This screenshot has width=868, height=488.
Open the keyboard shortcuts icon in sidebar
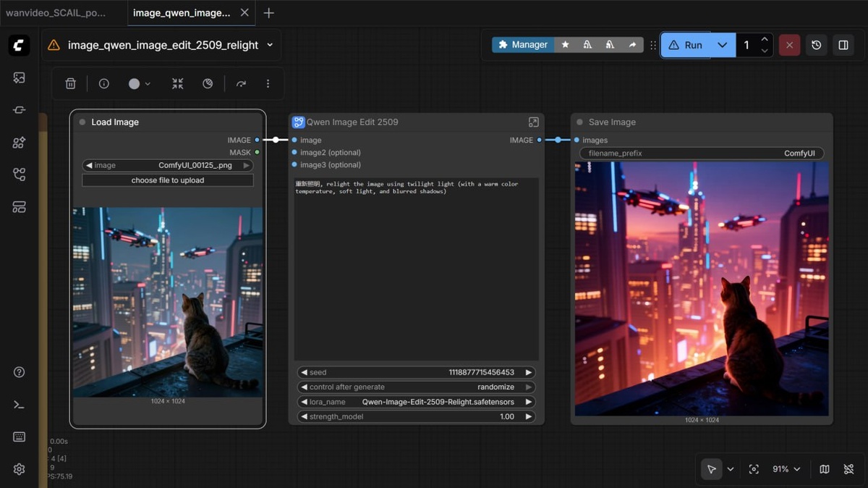tap(20, 437)
